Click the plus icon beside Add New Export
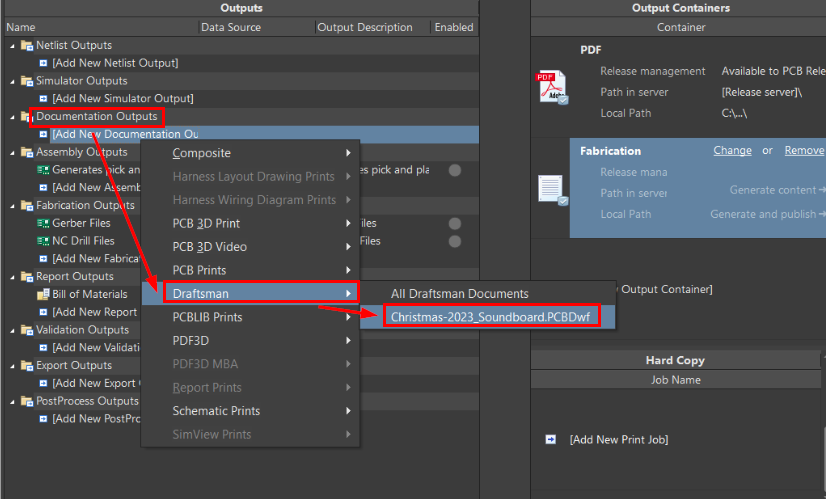Image resolution: width=826 pixels, height=499 pixels. 44,384
